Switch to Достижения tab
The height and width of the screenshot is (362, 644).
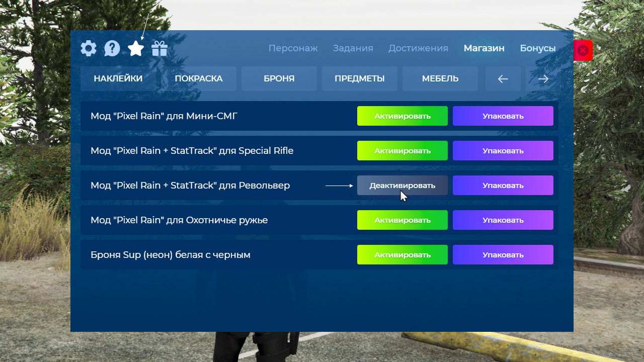pyautogui.click(x=418, y=48)
